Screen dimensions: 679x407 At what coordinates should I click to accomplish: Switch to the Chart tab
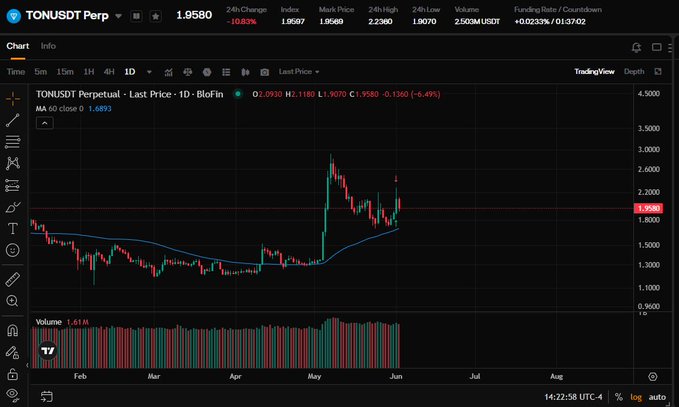18,46
